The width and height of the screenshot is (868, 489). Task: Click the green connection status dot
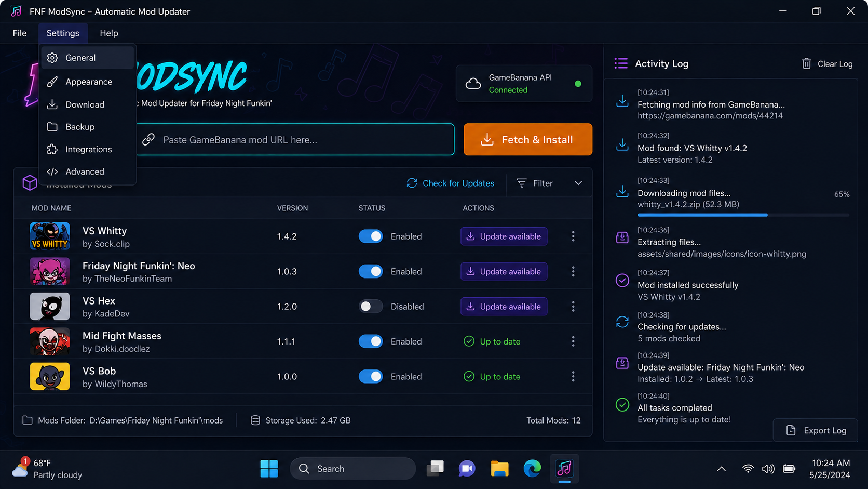[578, 84]
